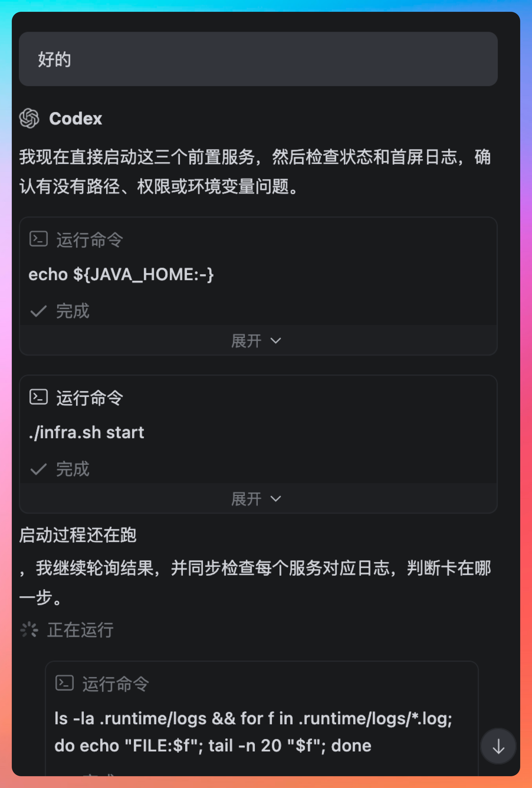Click terminal icon on echo JAVA_HOME card

click(38, 239)
